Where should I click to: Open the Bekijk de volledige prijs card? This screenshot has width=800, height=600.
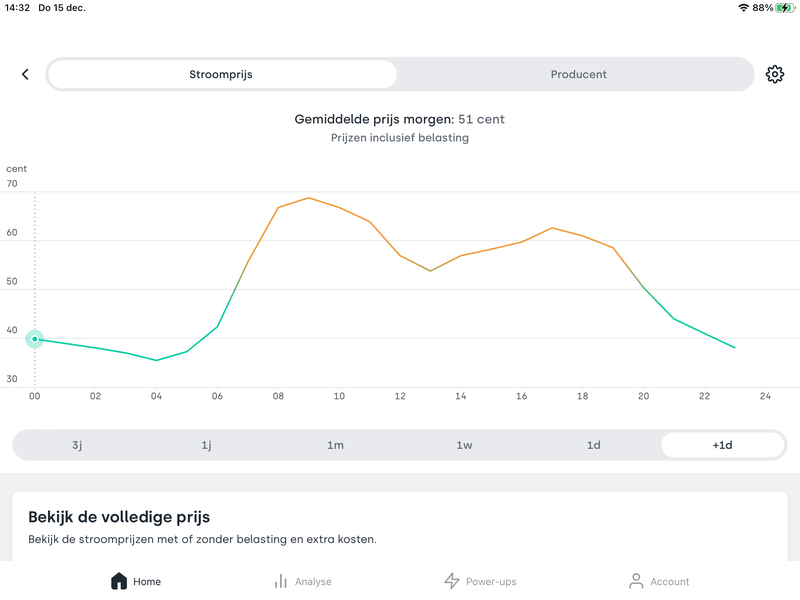pyautogui.click(x=400, y=527)
